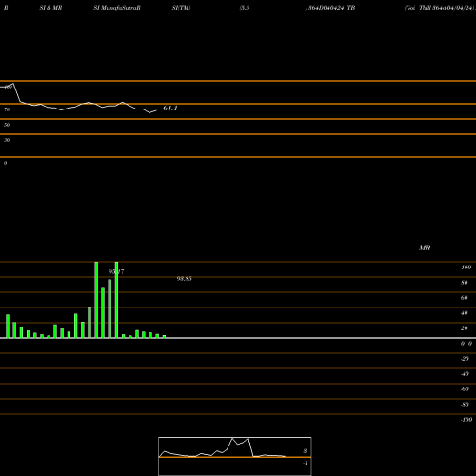Click the 50 level label on RSI chart
This screenshot has height=476, width=476.
click(7, 125)
